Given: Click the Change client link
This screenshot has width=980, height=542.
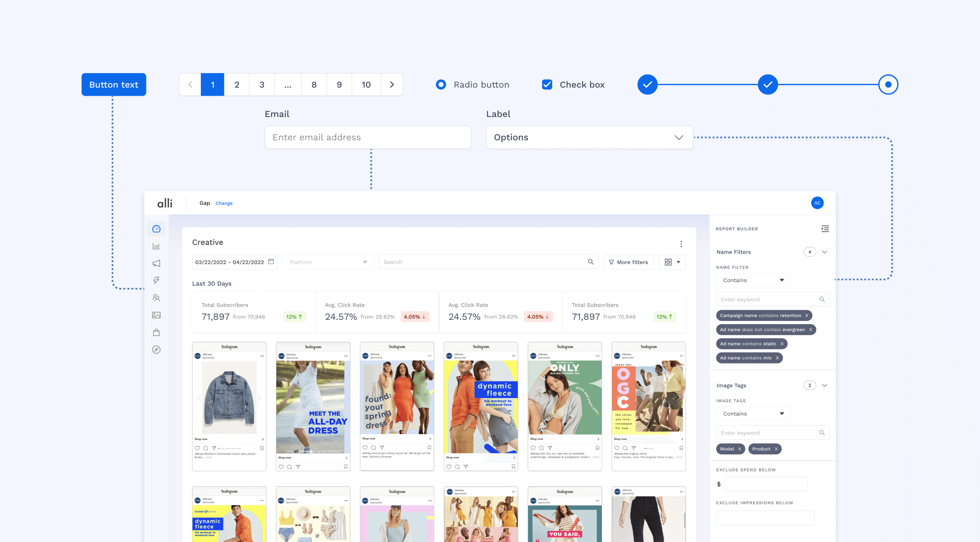Looking at the screenshot, I should (x=224, y=203).
